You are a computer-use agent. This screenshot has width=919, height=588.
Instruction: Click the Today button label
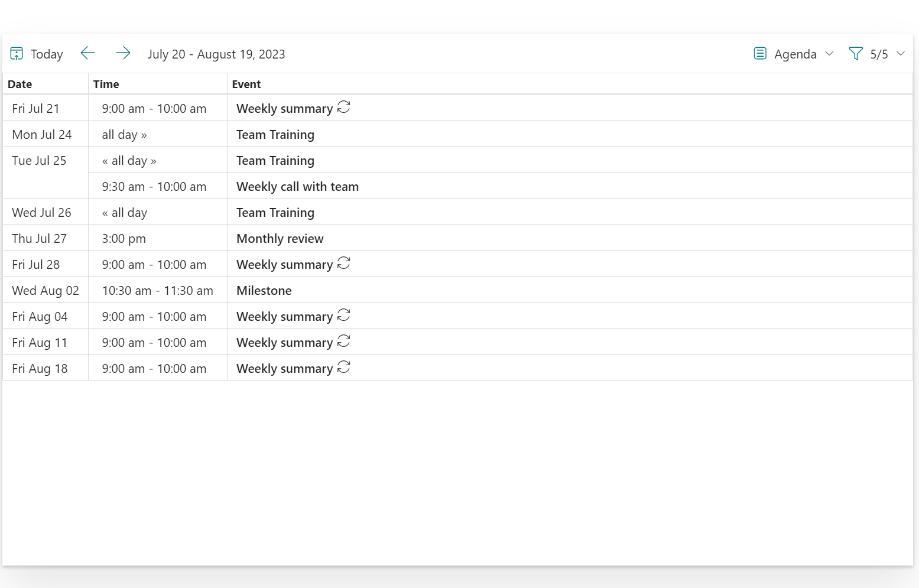[x=47, y=54]
